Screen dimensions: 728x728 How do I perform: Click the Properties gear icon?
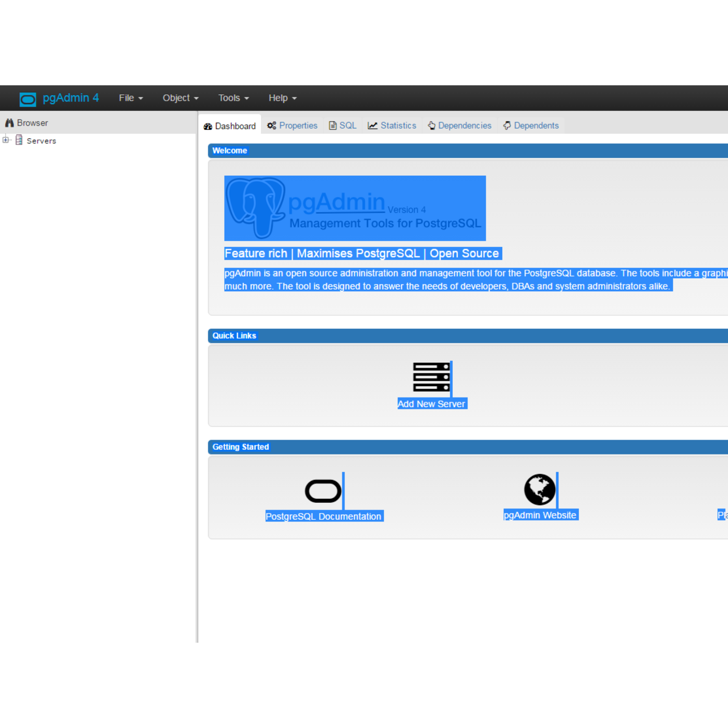271,125
